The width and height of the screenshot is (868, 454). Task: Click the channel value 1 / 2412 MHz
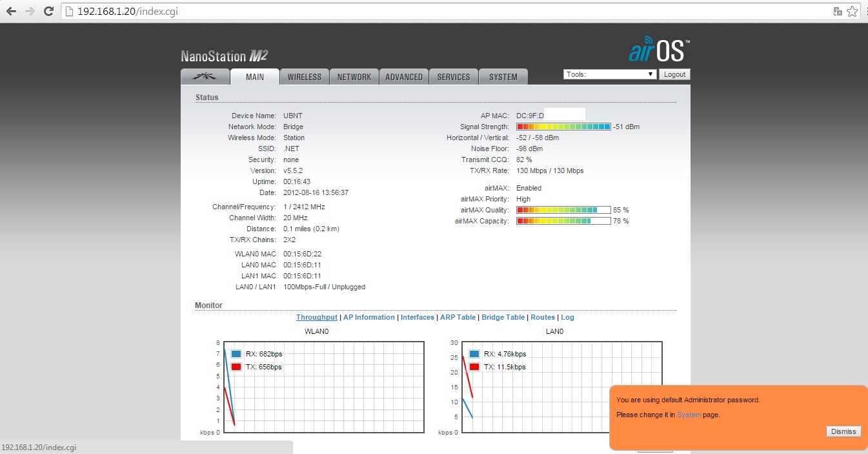click(x=305, y=207)
